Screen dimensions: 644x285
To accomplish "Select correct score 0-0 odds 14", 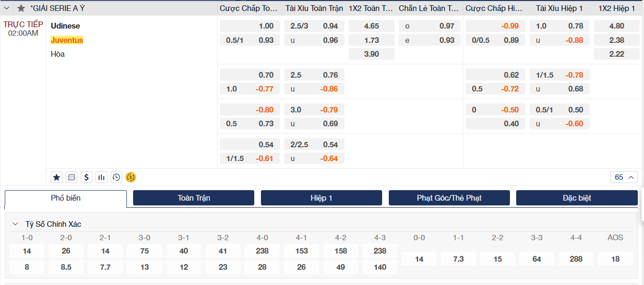I will [419, 259].
